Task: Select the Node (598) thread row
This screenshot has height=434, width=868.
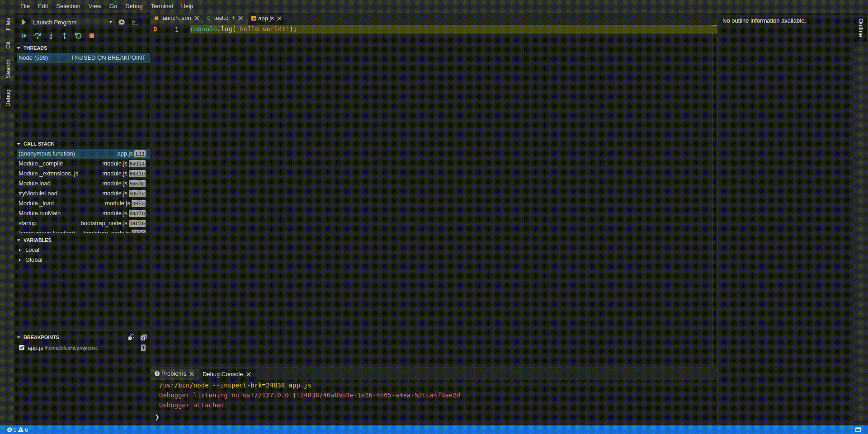Action: click(83, 58)
